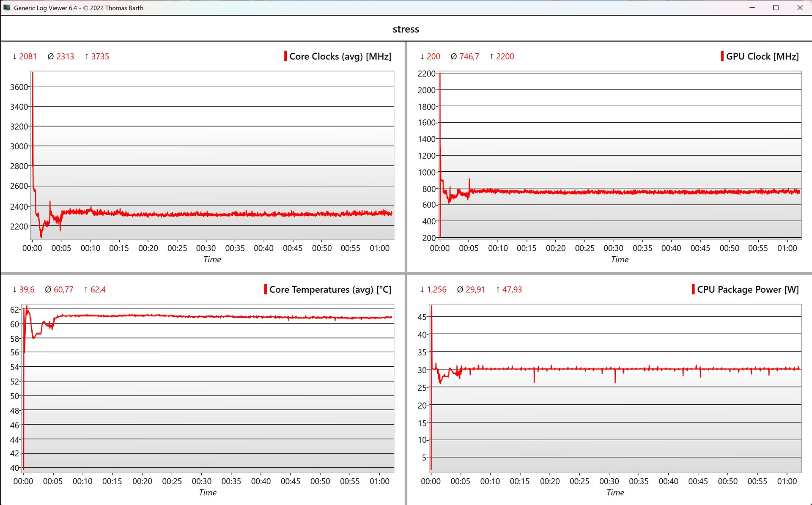Image resolution: width=812 pixels, height=505 pixels.
Task: Click red swatch beside Core Temperatures legend
Action: [x=266, y=289]
